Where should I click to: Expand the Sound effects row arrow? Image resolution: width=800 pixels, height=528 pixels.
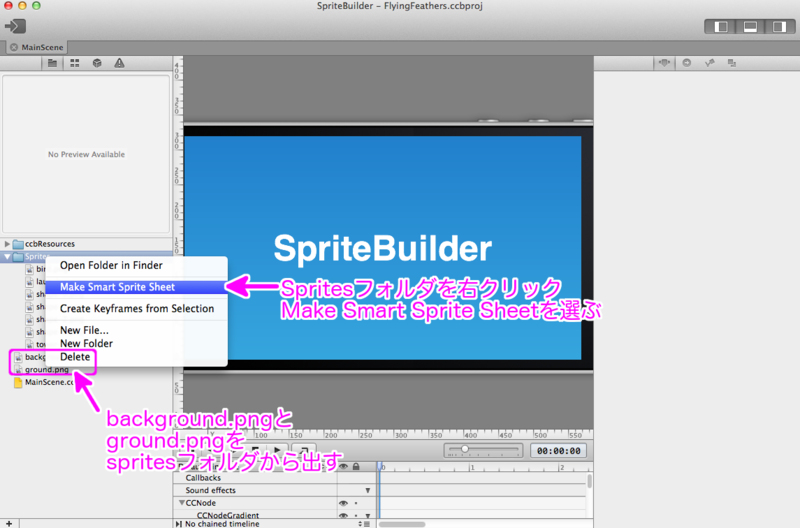[367, 491]
